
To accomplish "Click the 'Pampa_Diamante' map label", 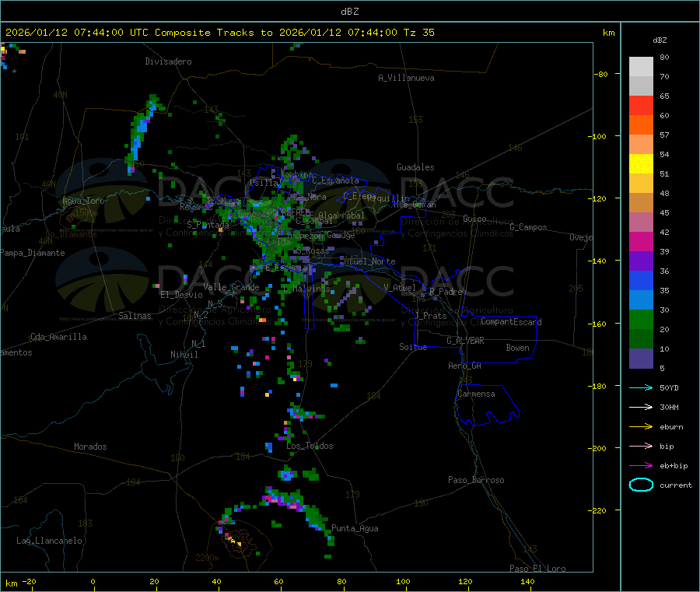I will coord(33,253).
